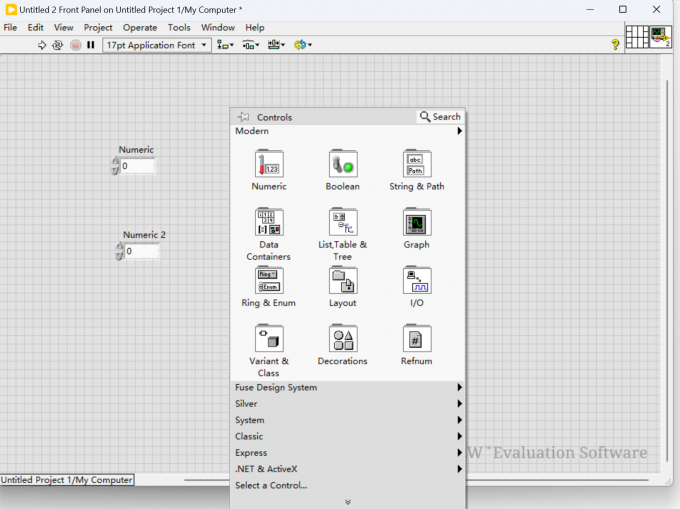Open the File menu
Screen dimensions: 680x509
pyautogui.click(x=10, y=27)
